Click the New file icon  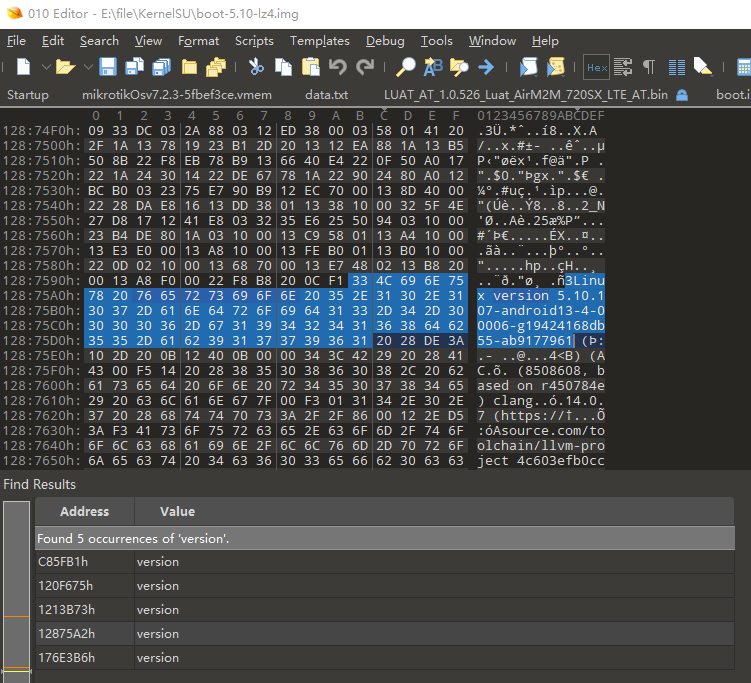tap(22, 67)
